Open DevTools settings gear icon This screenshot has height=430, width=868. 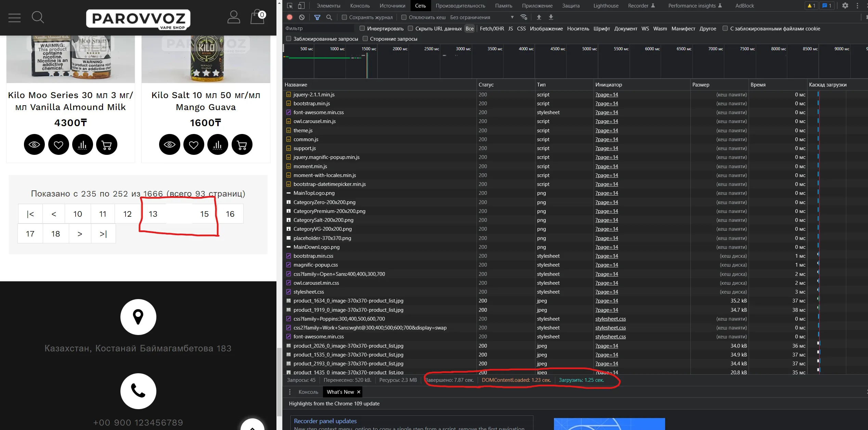click(x=845, y=5)
